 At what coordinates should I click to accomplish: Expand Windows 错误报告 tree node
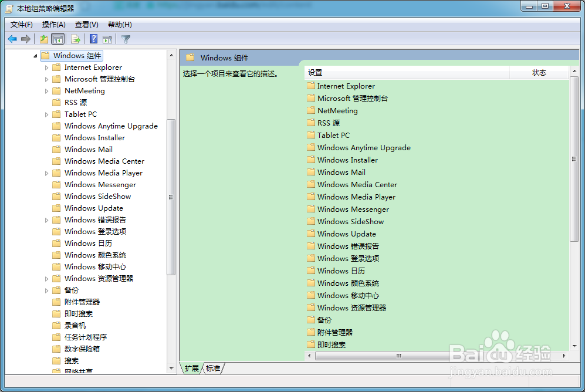[x=46, y=221]
